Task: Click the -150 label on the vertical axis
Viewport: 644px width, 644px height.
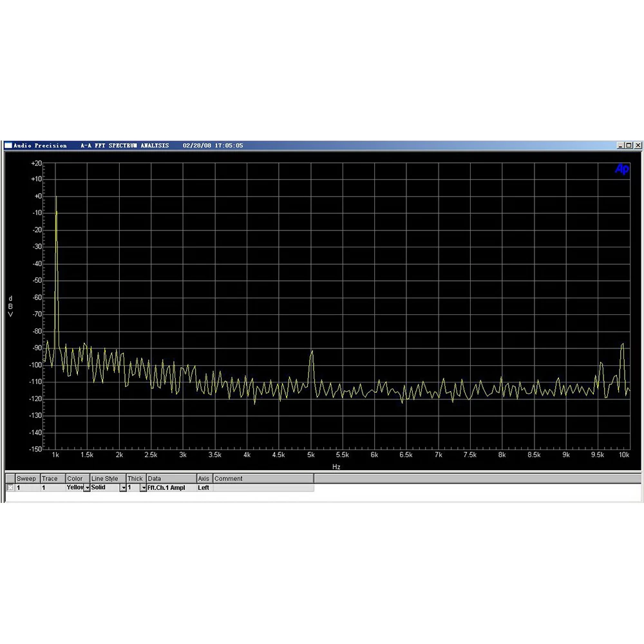Action: [x=35, y=449]
